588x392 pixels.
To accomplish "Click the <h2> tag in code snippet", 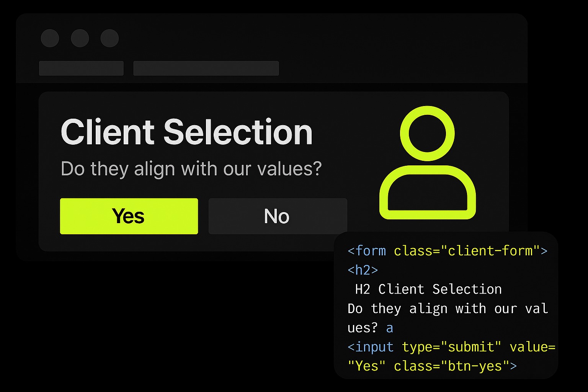I will [363, 270].
